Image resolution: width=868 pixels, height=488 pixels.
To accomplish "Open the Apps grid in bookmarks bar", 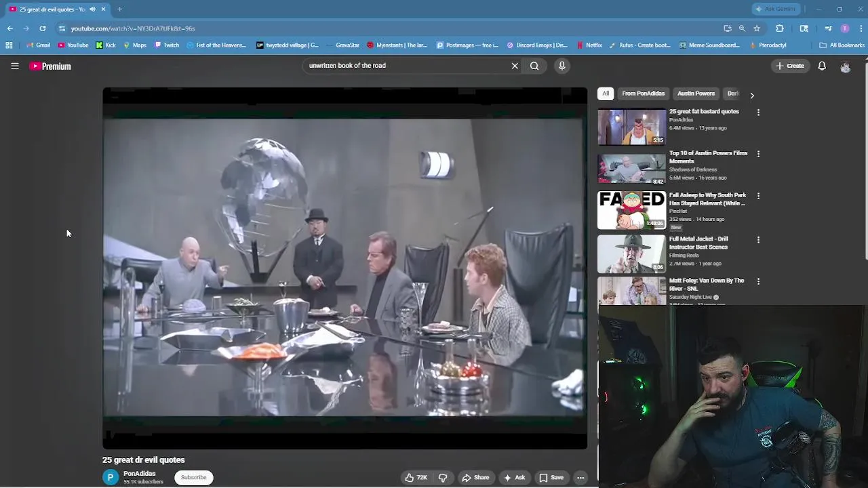I will tap(9, 45).
